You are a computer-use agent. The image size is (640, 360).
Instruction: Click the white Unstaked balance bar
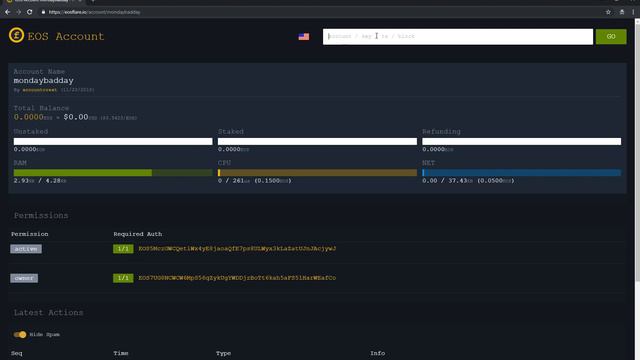113,141
